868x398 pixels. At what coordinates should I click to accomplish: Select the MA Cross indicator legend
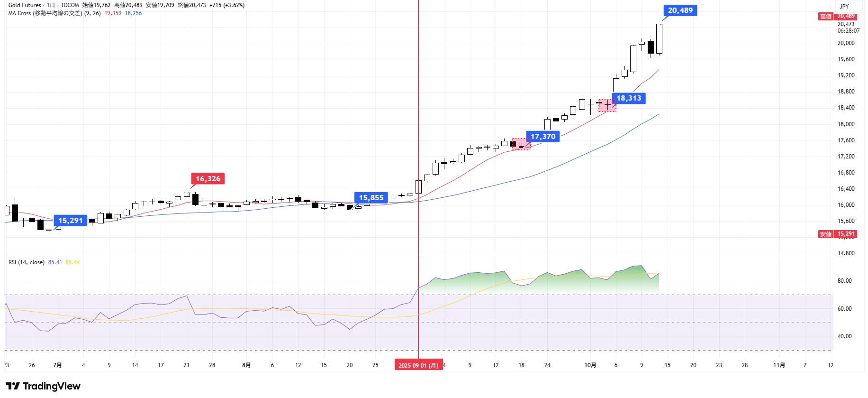[45, 13]
